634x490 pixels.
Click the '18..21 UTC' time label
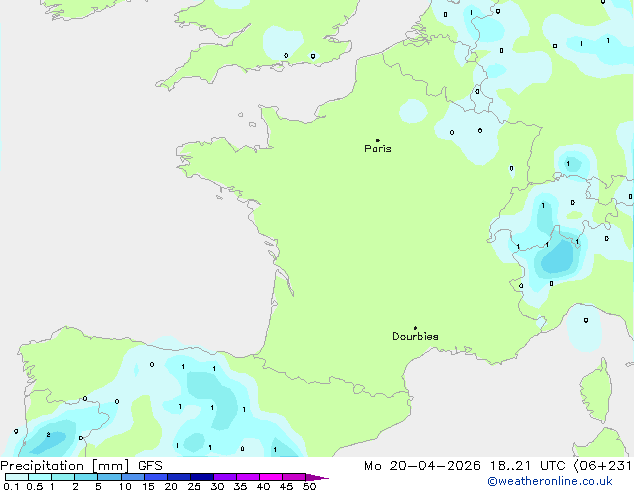(527, 466)
